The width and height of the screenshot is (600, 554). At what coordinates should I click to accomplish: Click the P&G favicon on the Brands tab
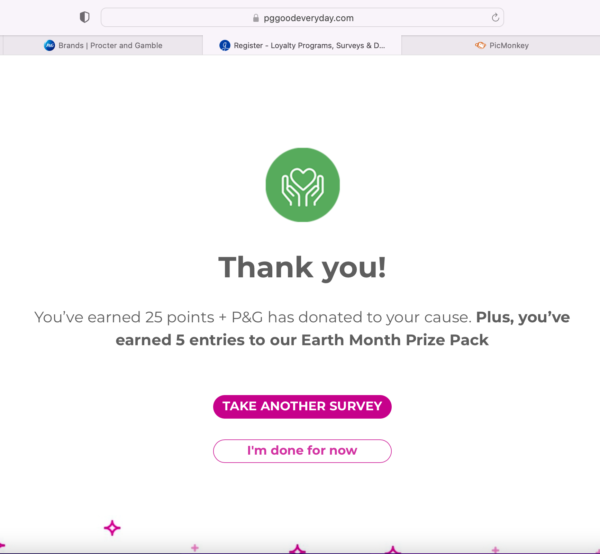pos(50,45)
